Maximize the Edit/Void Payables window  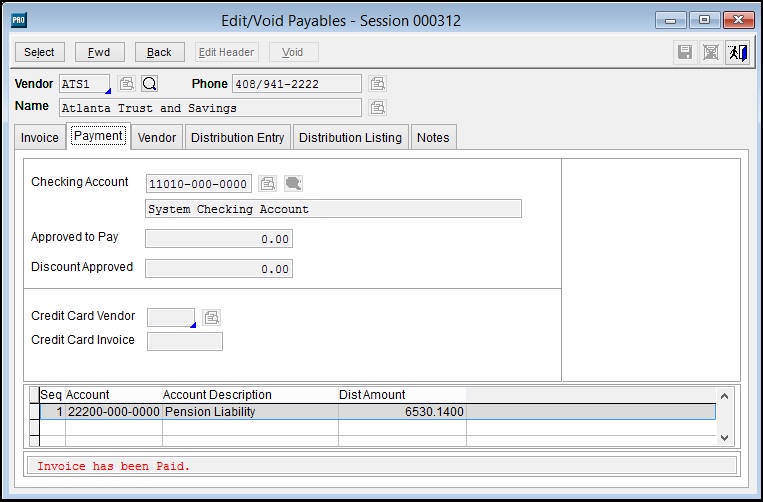[704, 20]
